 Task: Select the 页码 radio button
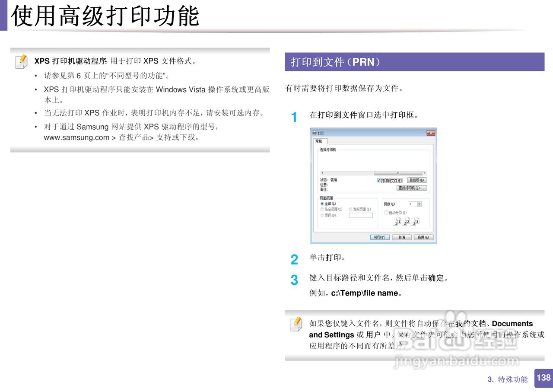322,215
